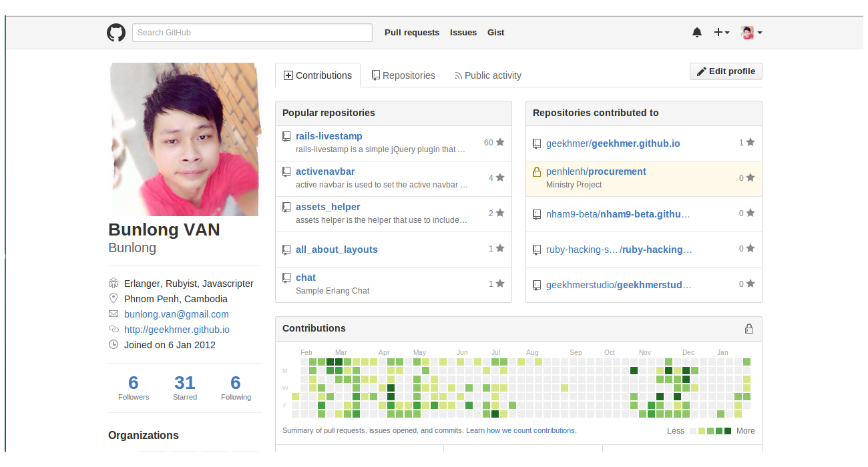
Task: Click the lock icon beside penhlenh/procurement
Action: (537, 172)
